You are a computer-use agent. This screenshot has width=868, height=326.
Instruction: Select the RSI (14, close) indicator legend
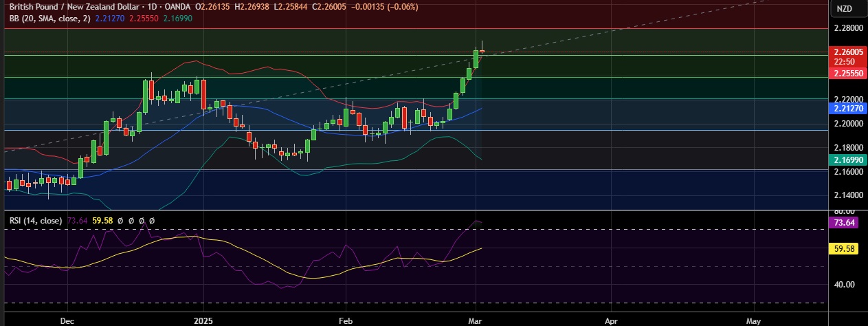click(34, 221)
